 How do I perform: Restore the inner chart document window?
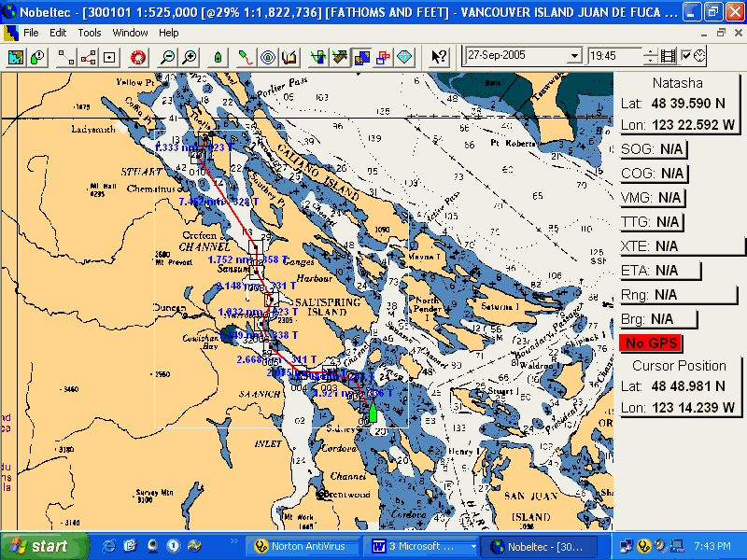tap(721, 33)
